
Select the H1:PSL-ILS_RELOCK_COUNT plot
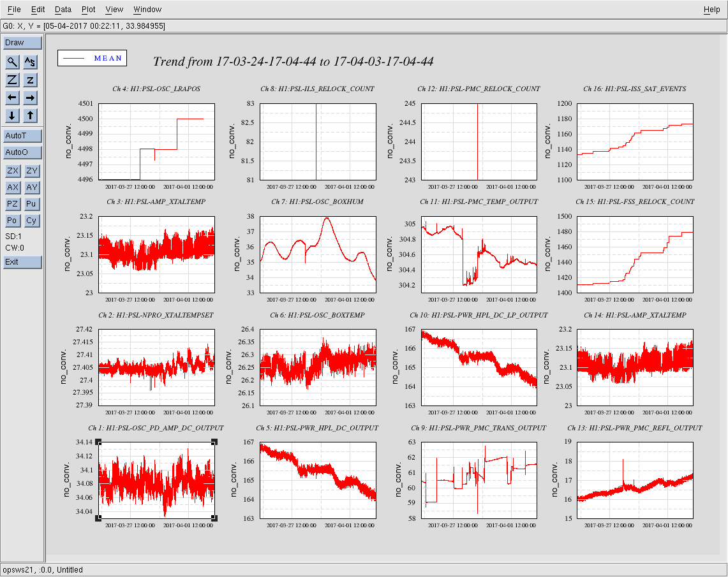pyautogui.click(x=318, y=142)
